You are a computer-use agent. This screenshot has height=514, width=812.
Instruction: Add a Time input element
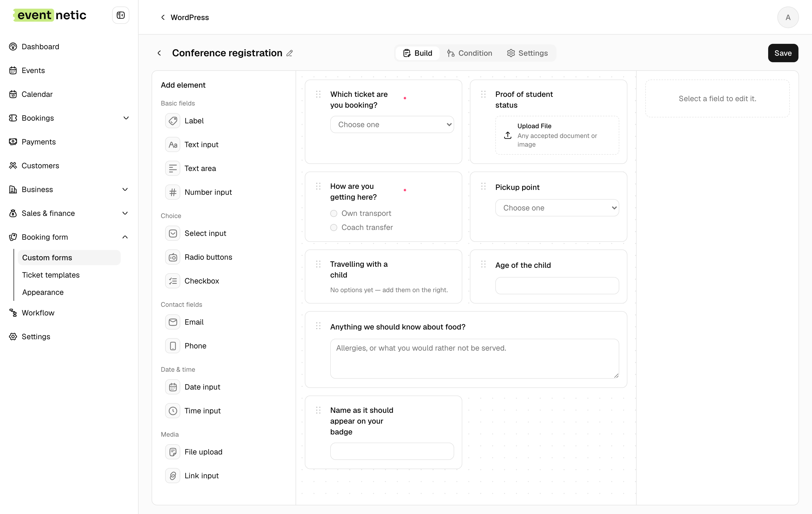click(193, 411)
